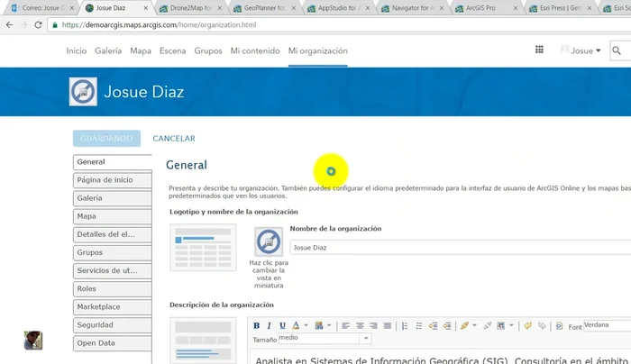Viewport: 631px width, 364px height.
Task: Close the Navigator for ArcGIS browser tab
Action: [442, 8]
